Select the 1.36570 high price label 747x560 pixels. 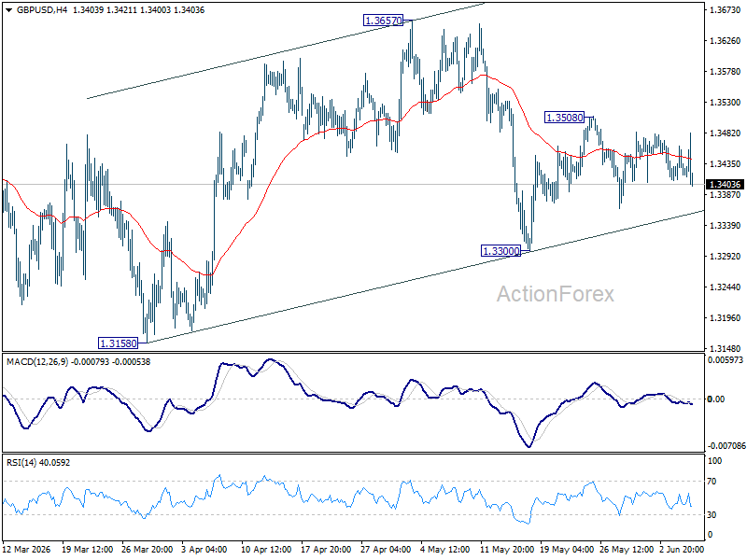click(x=383, y=21)
